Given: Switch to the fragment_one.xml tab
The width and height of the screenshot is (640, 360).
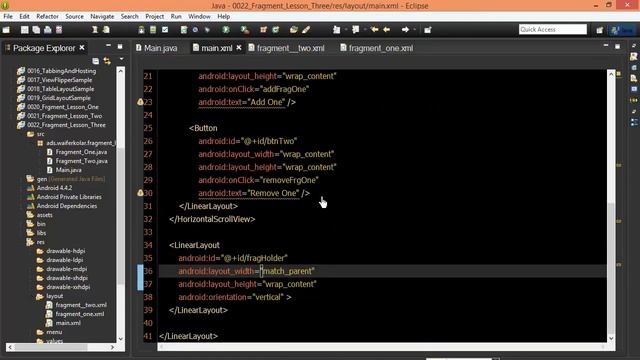Looking at the screenshot, I should [376, 48].
